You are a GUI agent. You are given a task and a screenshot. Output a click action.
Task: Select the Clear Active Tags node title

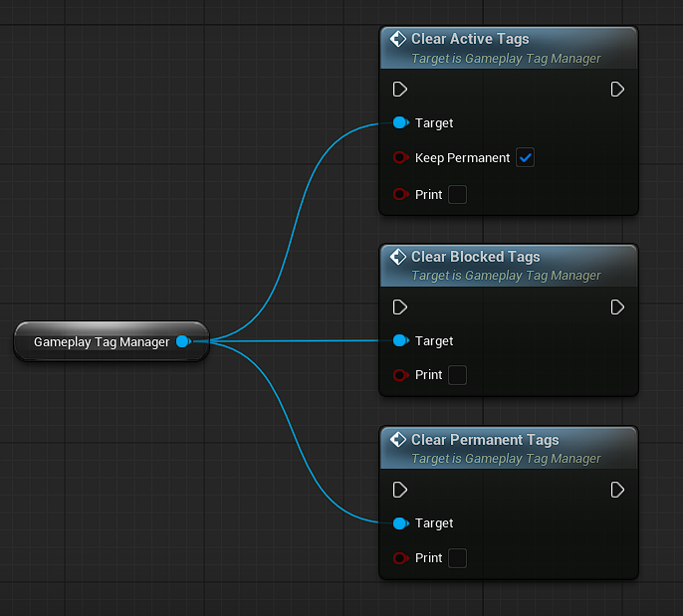(470, 40)
